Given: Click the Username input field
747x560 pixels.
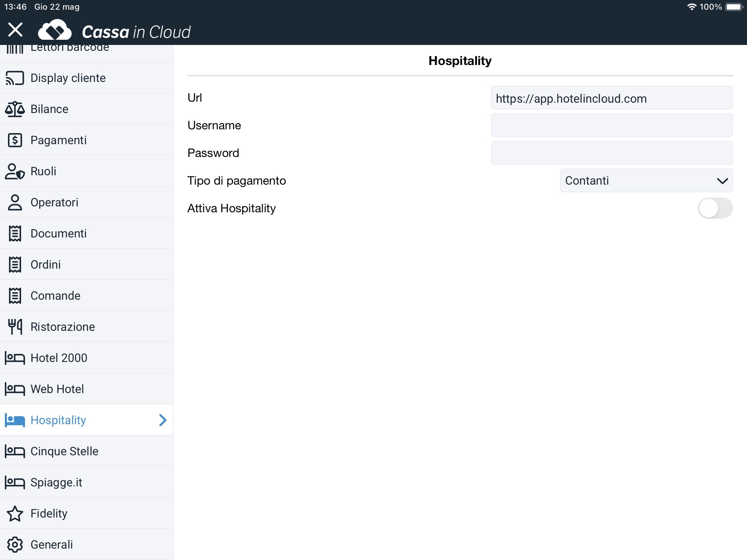Looking at the screenshot, I should 611,125.
